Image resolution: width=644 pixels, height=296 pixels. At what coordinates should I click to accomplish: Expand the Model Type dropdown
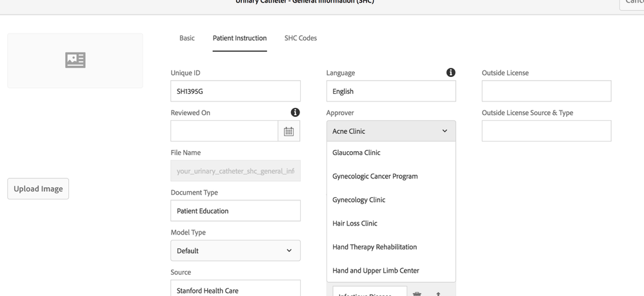(236, 251)
